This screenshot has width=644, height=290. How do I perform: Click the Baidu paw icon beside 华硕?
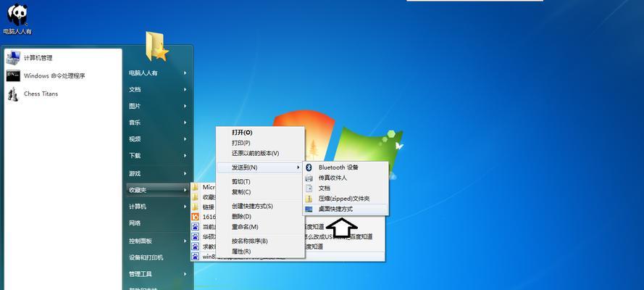[196, 236]
